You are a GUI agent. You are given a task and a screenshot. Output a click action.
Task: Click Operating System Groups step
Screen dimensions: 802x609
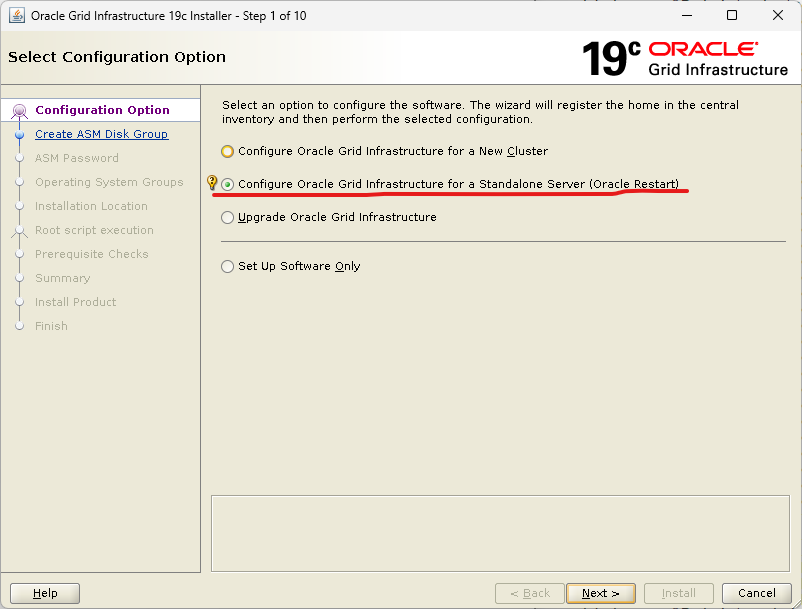point(109,182)
